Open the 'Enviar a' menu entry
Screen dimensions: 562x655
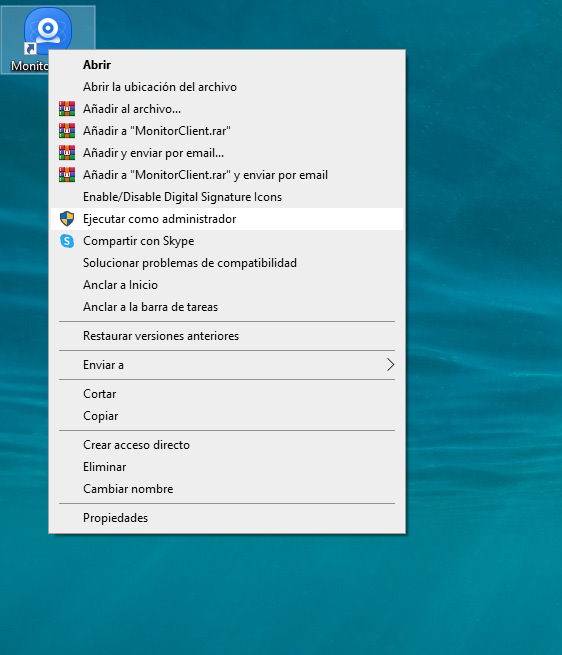click(227, 365)
